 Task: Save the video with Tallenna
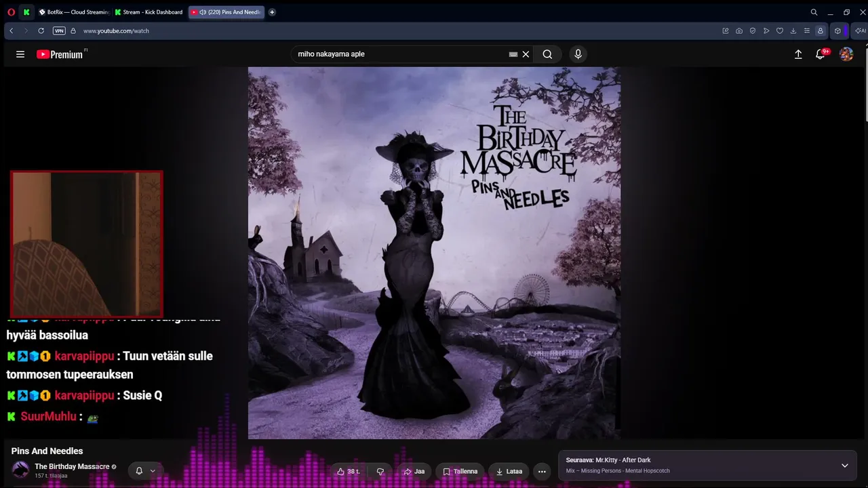tap(460, 471)
